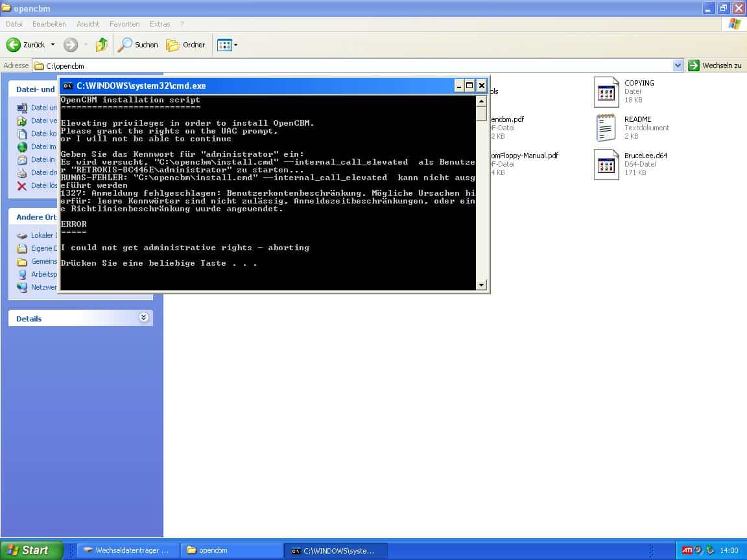The image size is (747, 560).
Task: Click the red X delete file icon
Action: 22,186
